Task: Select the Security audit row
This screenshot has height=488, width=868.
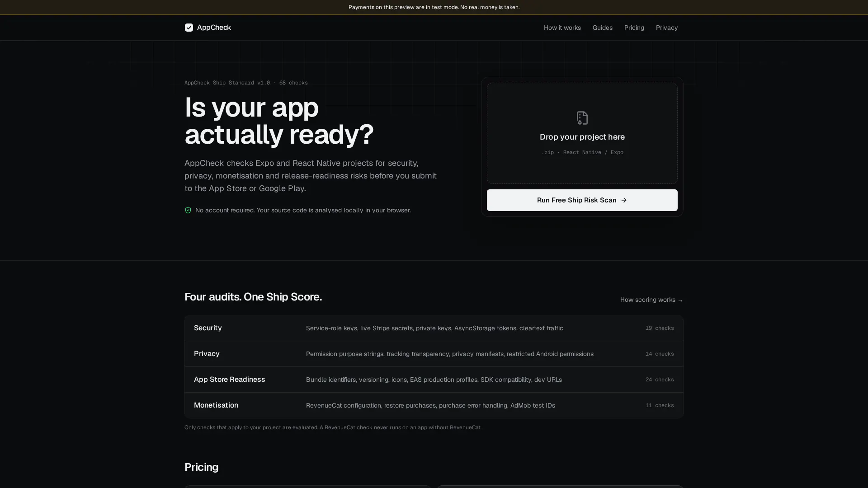Action: point(434,328)
